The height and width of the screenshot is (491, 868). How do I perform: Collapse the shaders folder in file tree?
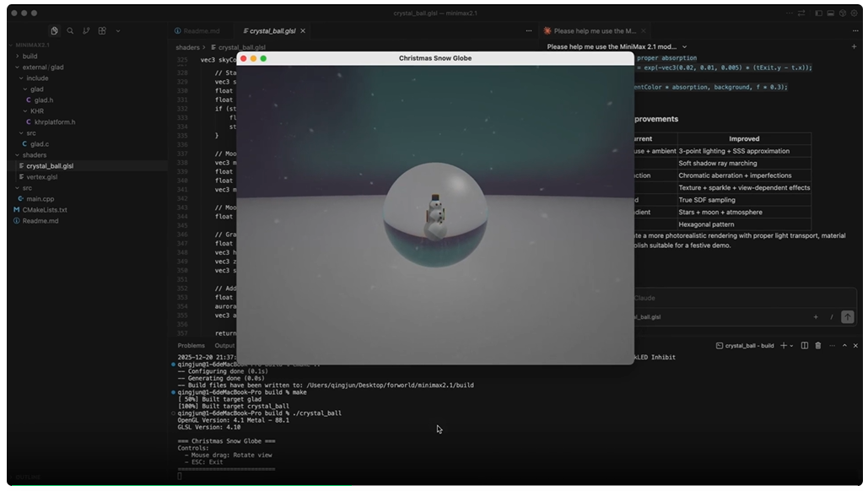tap(34, 155)
